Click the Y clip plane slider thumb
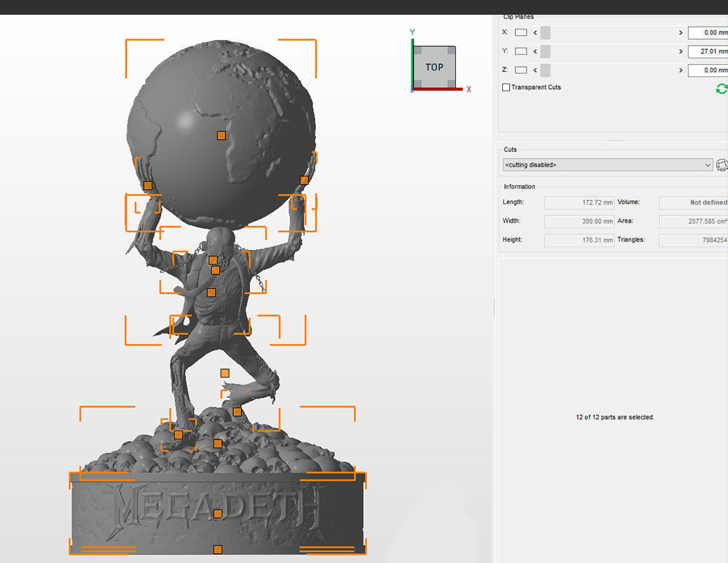This screenshot has width=728, height=563. (545, 51)
